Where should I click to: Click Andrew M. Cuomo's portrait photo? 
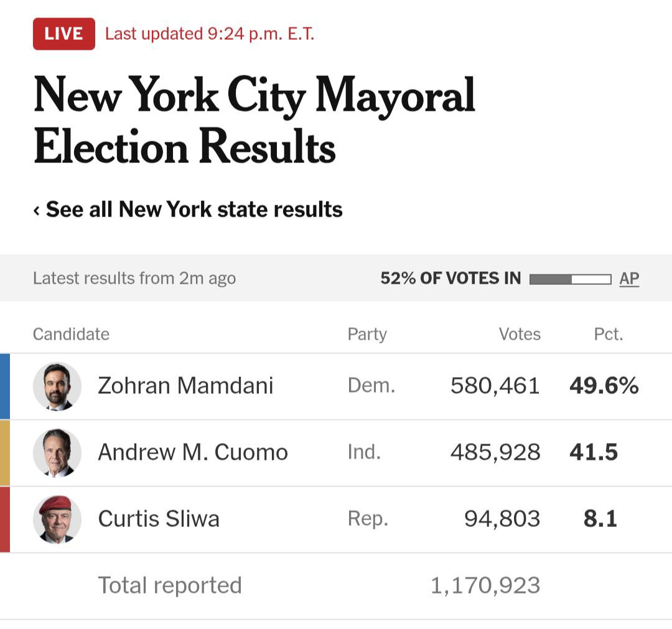pyautogui.click(x=57, y=453)
